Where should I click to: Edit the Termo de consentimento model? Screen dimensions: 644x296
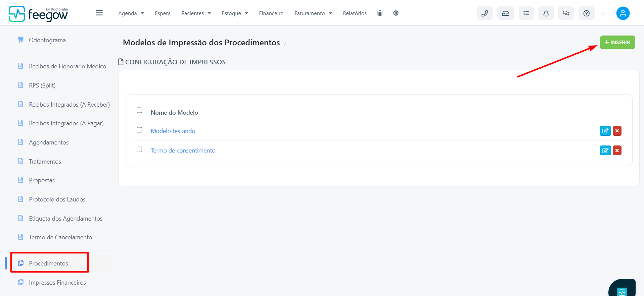[605, 151]
